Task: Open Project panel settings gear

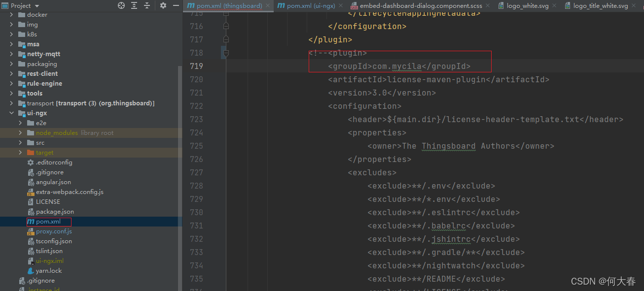Action: tap(163, 5)
